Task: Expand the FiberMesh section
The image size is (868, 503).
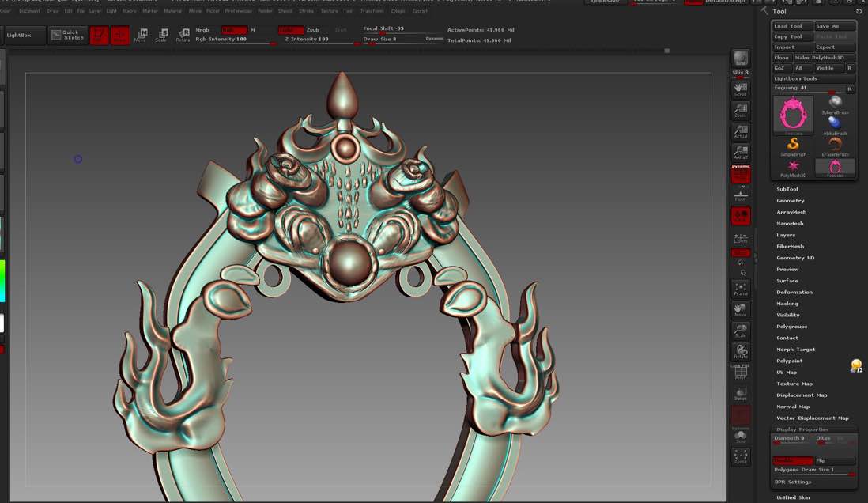Action: [791, 247]
